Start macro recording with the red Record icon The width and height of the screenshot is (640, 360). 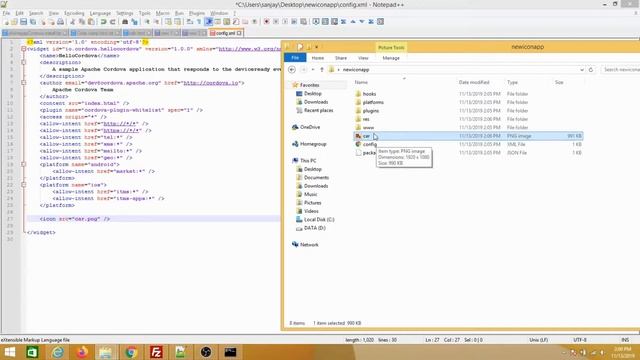coord(267,22)
